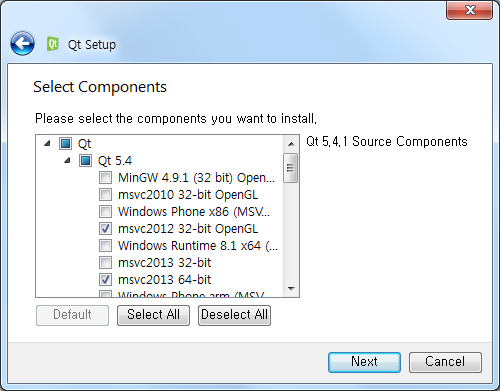Check msvc2010 32-bit OpenGL box
This screenshot has height=391, width=500.
coord(105,195)
